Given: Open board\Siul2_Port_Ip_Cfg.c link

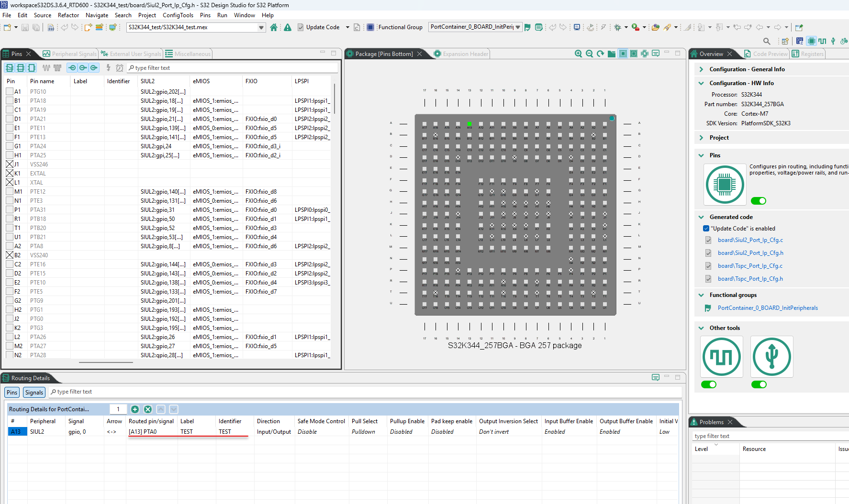Looking at the screenshot, I should [750, 240].
